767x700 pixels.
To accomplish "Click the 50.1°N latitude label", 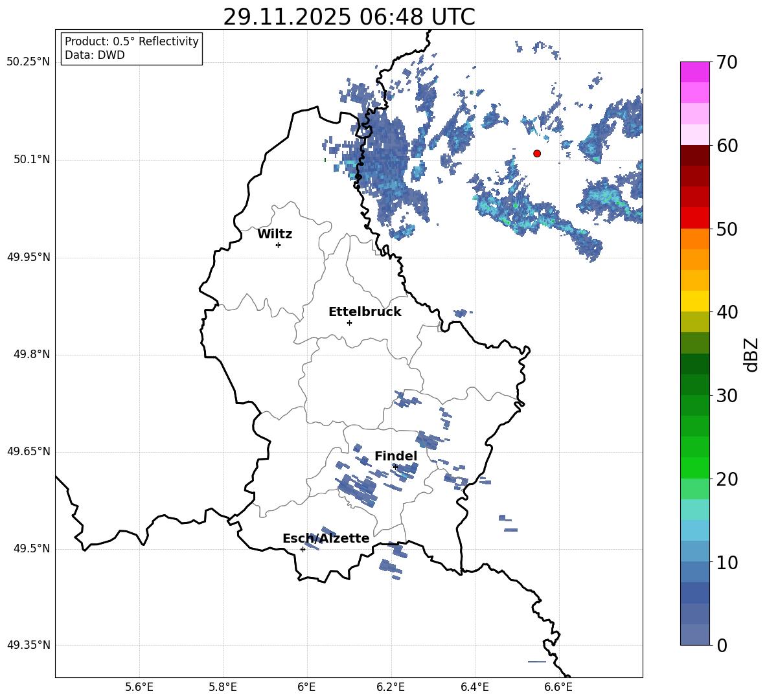I will pos(32,159).
